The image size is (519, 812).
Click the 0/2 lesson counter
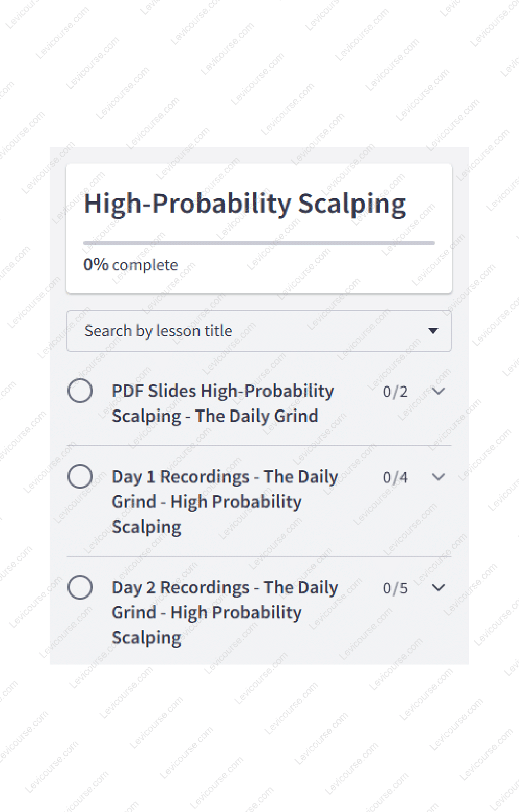pos(396,392)
